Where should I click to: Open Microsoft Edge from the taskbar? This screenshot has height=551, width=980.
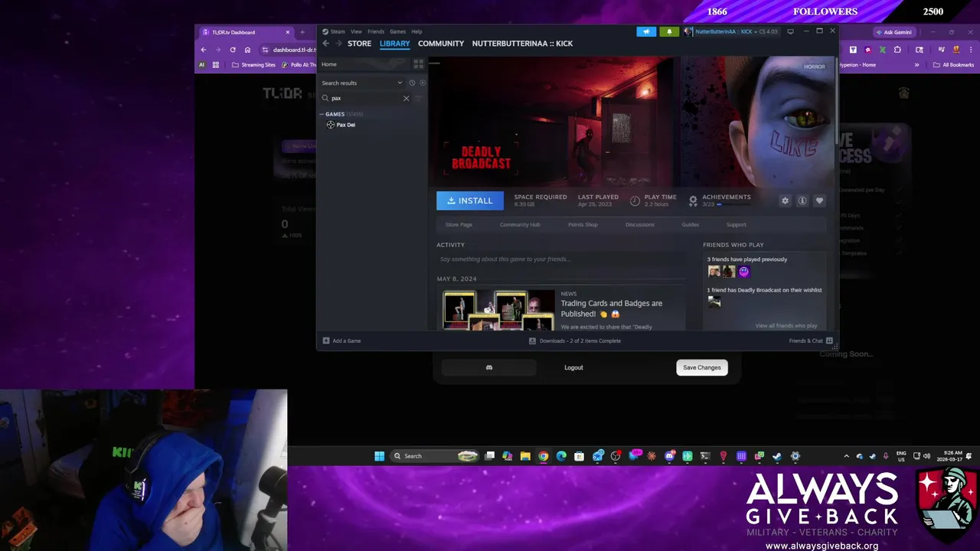click(561, 456)
